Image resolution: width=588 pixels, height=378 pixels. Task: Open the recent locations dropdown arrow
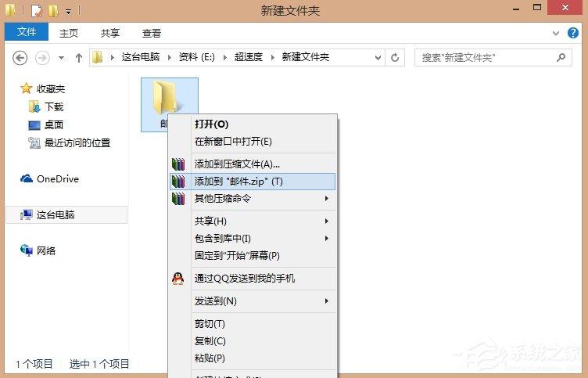[61, 58]
